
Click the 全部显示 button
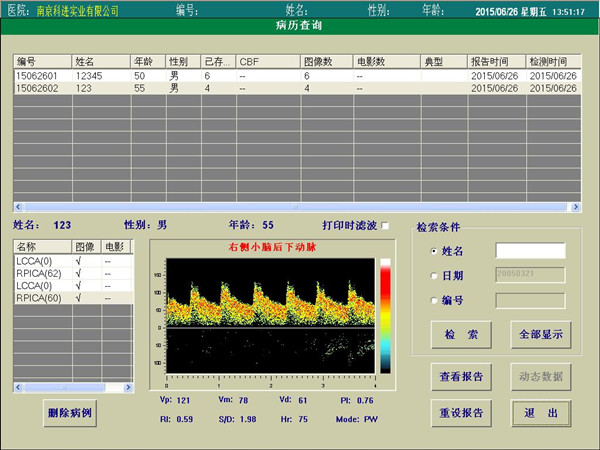540,332
